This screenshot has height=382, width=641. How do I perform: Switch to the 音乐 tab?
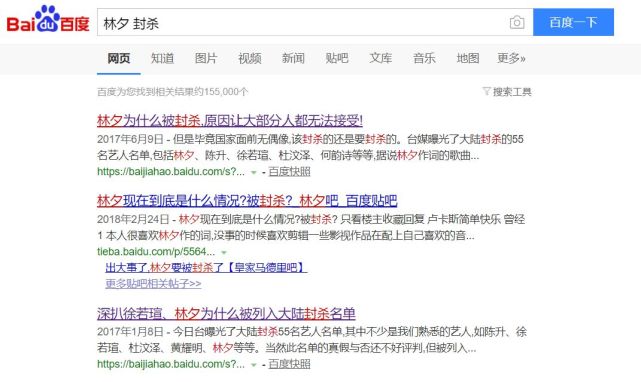pyautogui.click(x=424, y=58)
